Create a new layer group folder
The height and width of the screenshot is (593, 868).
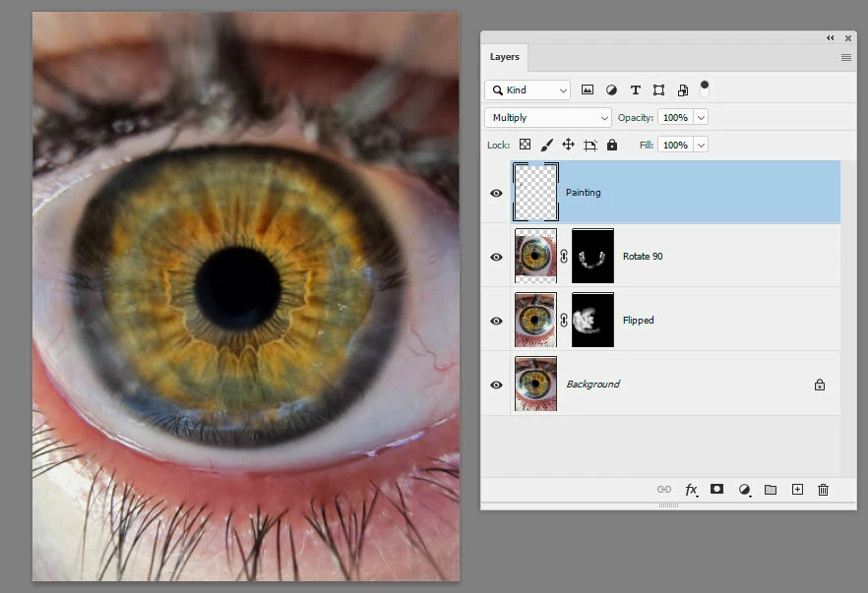(771, 489)
